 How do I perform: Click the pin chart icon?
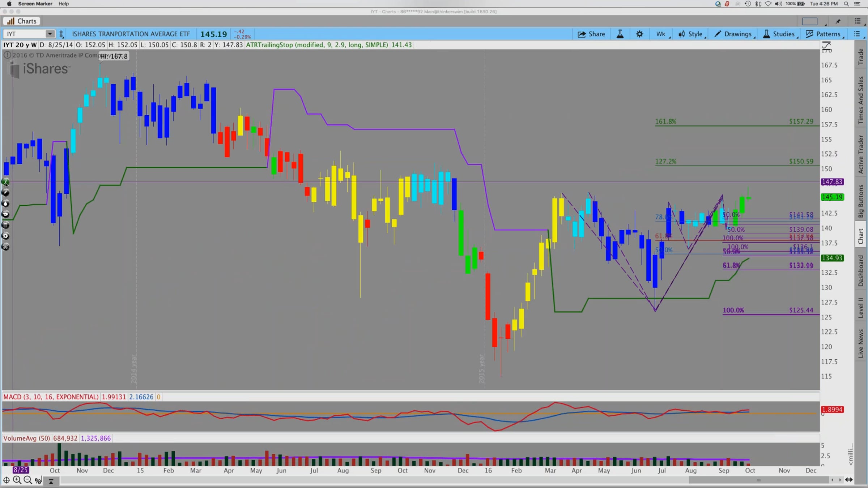838,21
